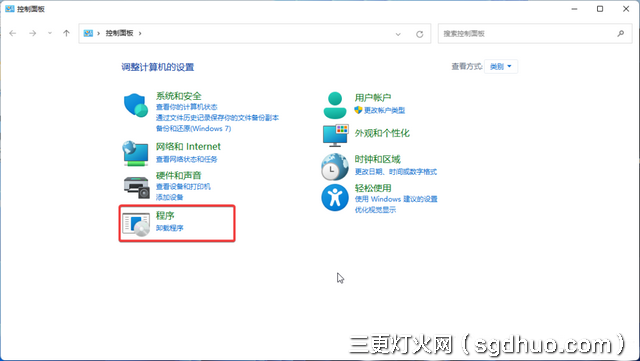
Task: Open the 硬件和声音 printer icon
Action: point(136,187)
